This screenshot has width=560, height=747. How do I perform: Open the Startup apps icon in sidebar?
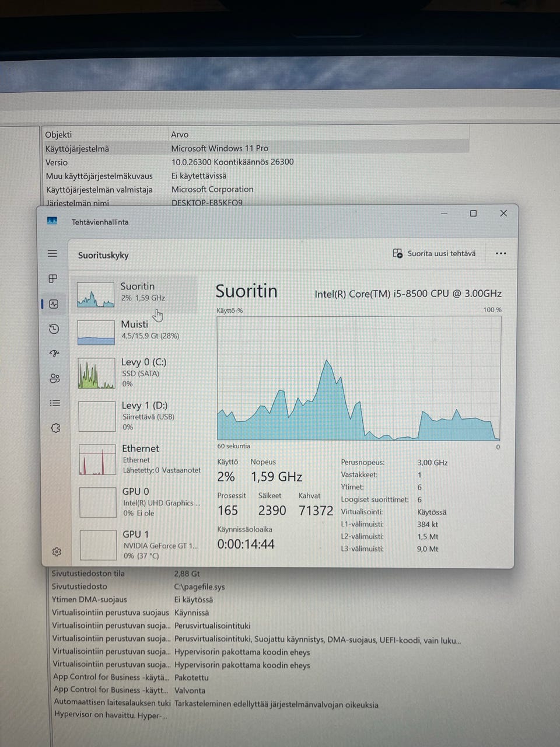pyautogui.click(x=54, y=354)
